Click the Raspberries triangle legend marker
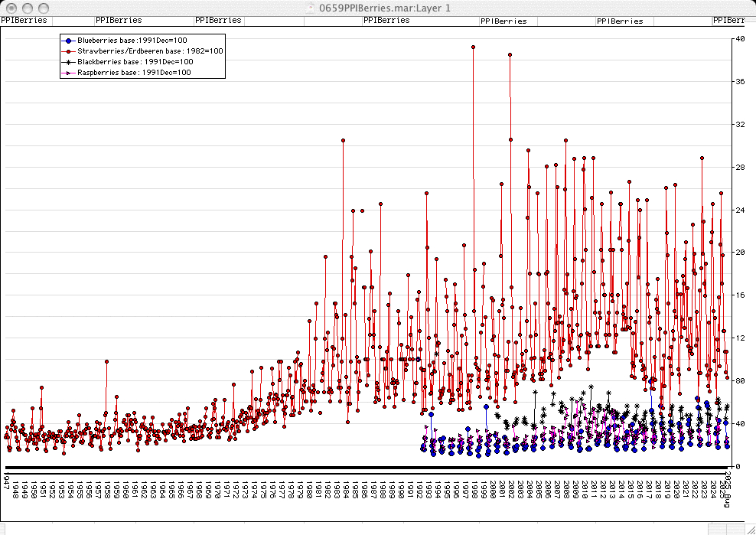 tap(69, 72)
